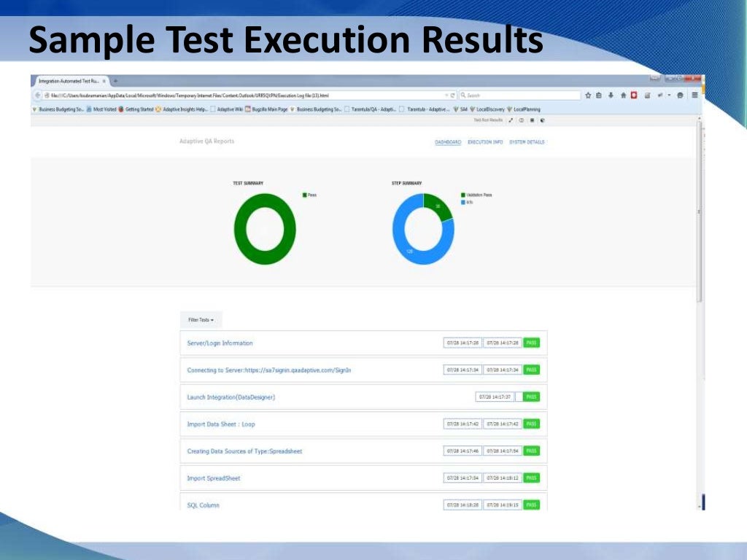Screen dimensions: 747x560
Task: Click PASS badge on Import Data Sheet row
Action: point(532,424)
